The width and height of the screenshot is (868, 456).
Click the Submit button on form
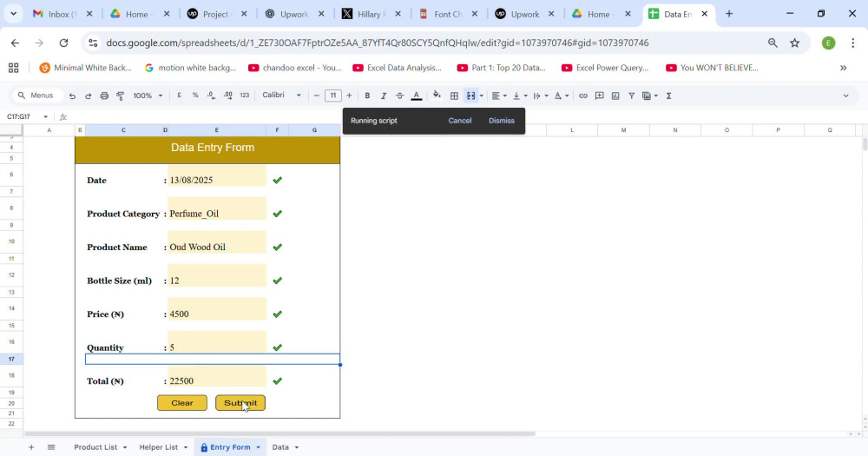click(240, 403)
